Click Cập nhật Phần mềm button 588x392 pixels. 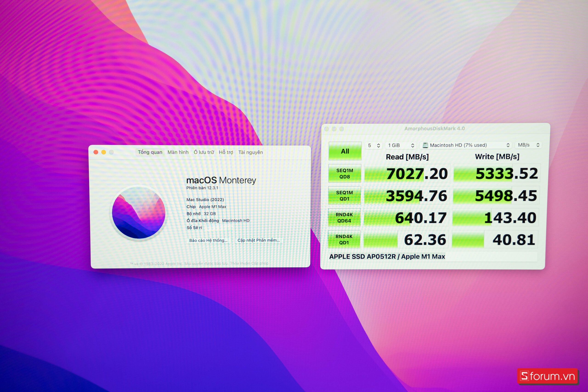(258, 240)
